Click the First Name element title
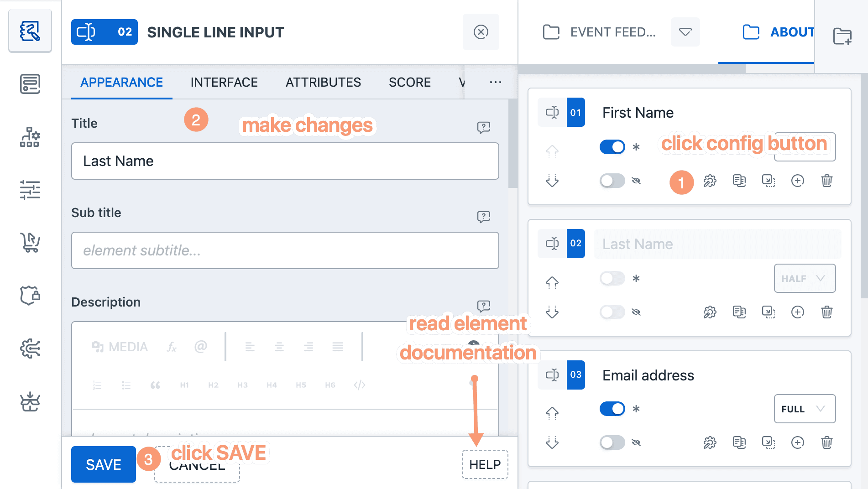868x489 pixels. [x=638, y=112]
